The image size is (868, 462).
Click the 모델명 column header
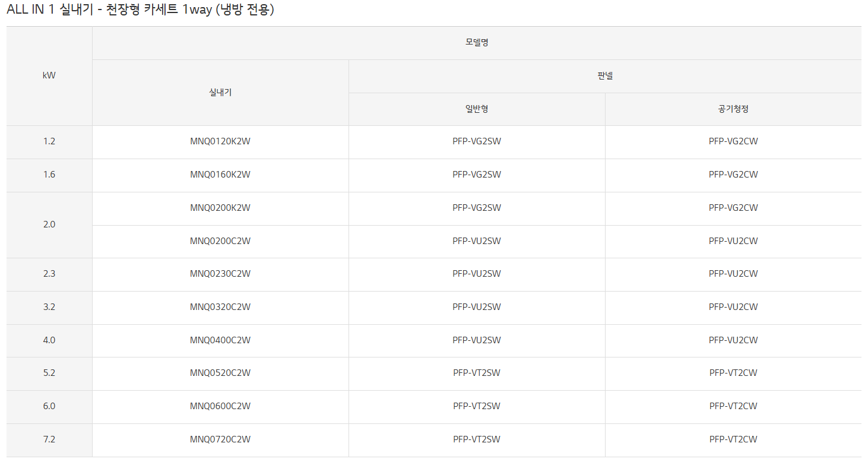pyautogui.click(x=477, y=43)
